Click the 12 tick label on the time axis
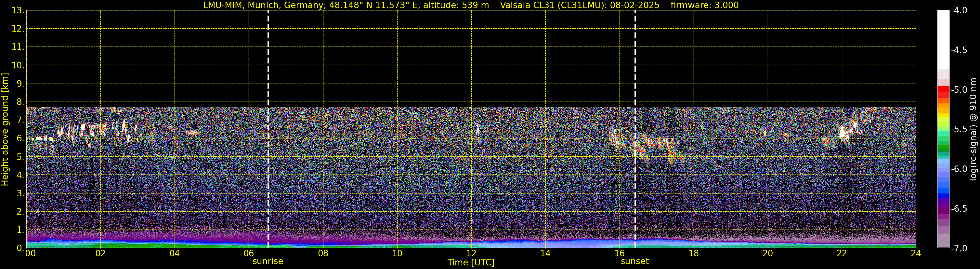Viewport: 980px width, 269px height. pyautogui.click(x=471, y=254)
